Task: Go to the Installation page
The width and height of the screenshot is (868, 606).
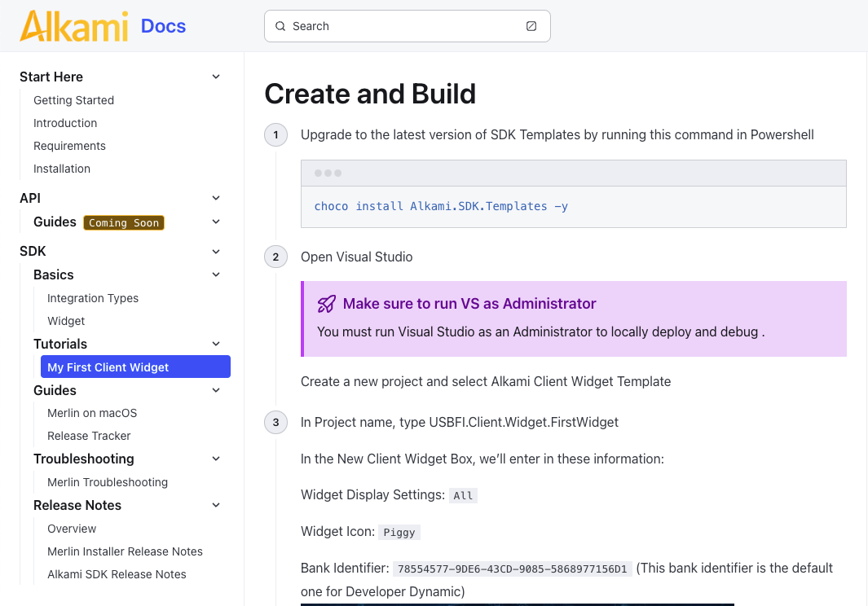Action: click(62, 169)
